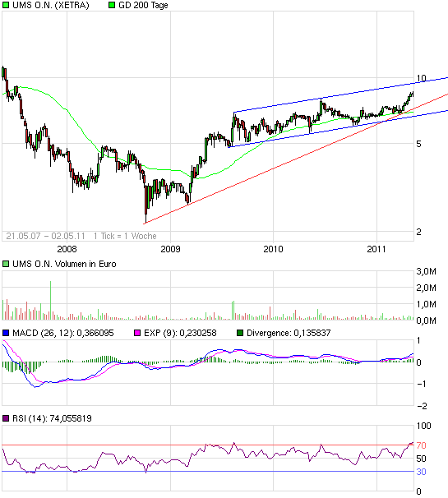Click the MACD axis label −2
The width and height of the screenshot is (448, 498).
pos(422,406)
